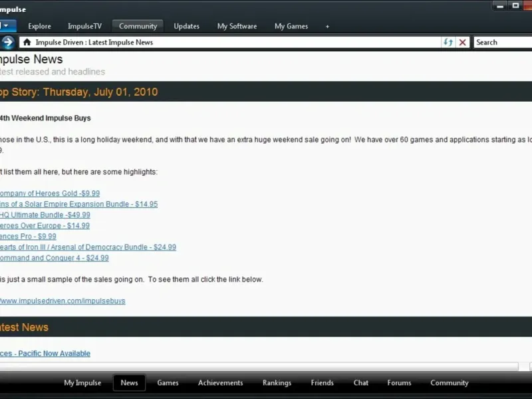532x399 pixels.
Task: Open the THQ Ultimate Bundle link
Action: 45,215
